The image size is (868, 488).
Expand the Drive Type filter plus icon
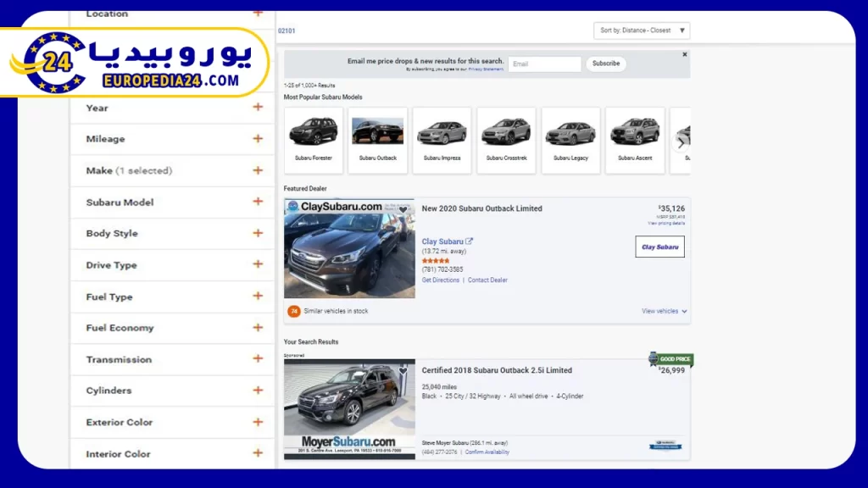click(258, 264)
